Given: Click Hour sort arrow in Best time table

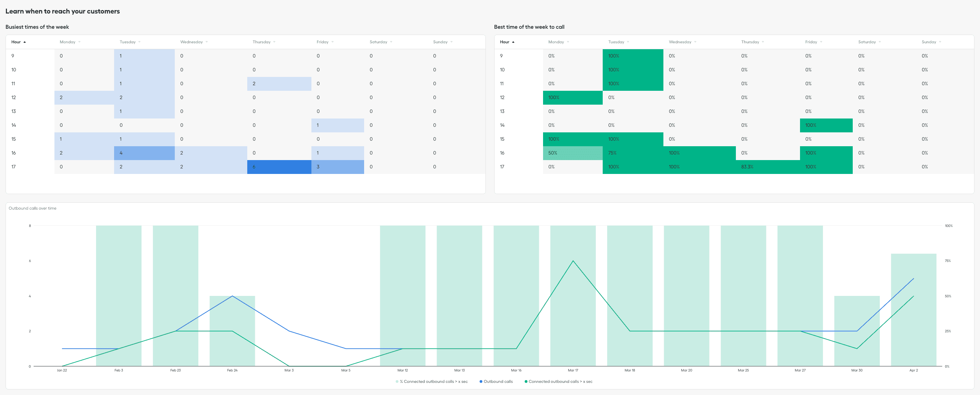Looking at the screenshot, I should (x=513, y=42).
